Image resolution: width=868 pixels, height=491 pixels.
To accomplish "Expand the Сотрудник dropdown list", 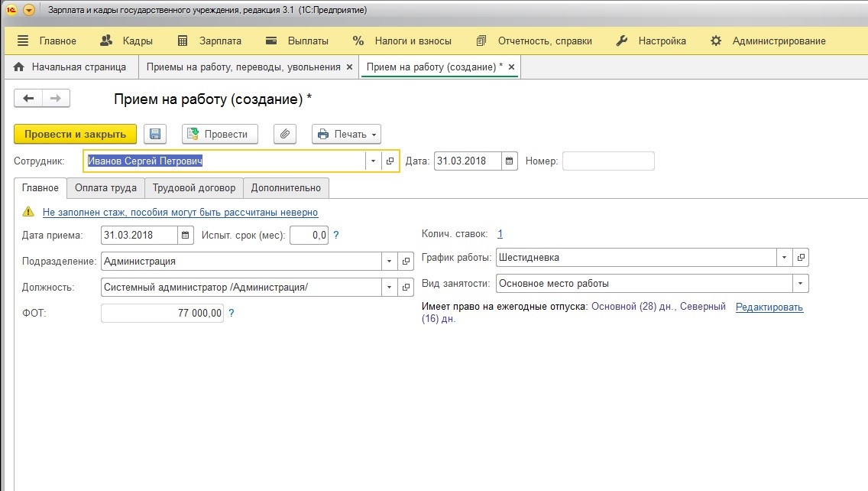I will point(373,161).
